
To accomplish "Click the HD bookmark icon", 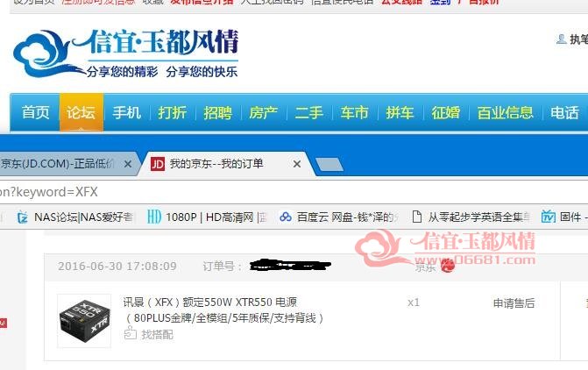I will click(153, 217).
